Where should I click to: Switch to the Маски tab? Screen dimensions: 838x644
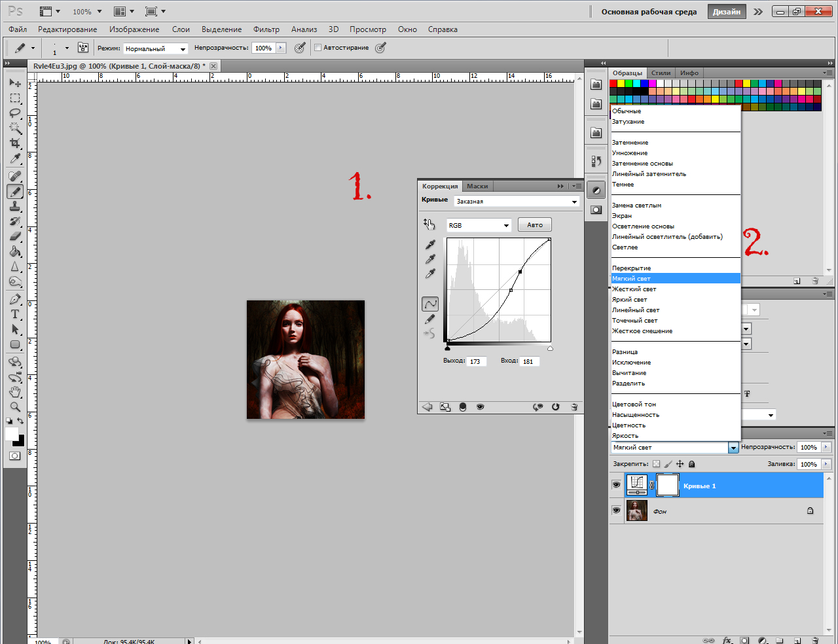[x=477, y=187]
